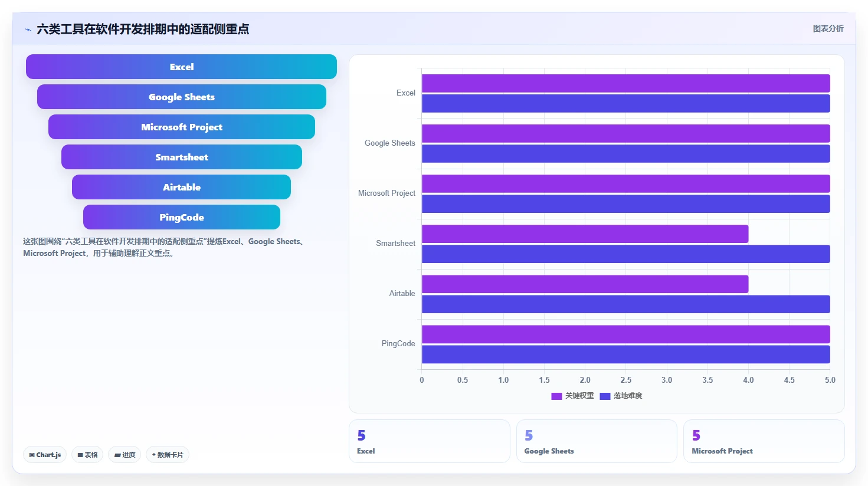Click the Google Sheets y-axis label in the chart
This screenshot has width=868, height=486.
[389, 143]
